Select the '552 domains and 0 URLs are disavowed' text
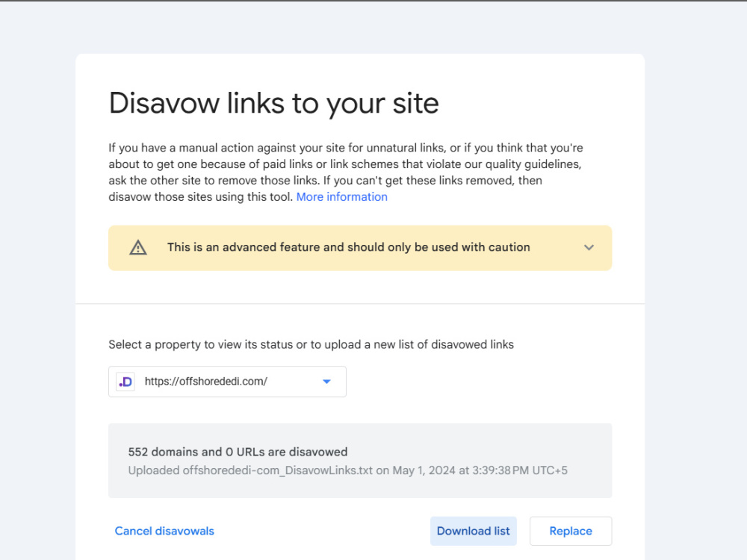 pos(238,452)
